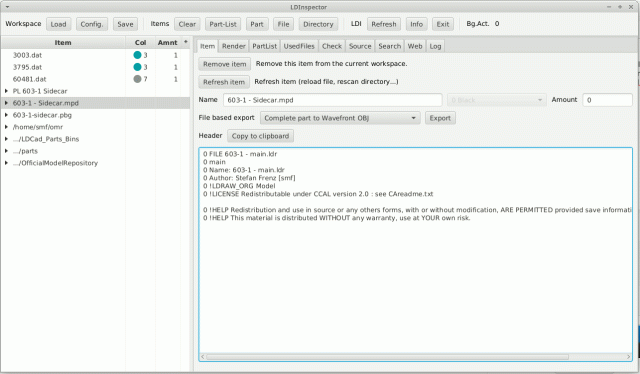640x374 pixels.
Task: Click the scrollbar right arrow
Action: click(629, 357)
